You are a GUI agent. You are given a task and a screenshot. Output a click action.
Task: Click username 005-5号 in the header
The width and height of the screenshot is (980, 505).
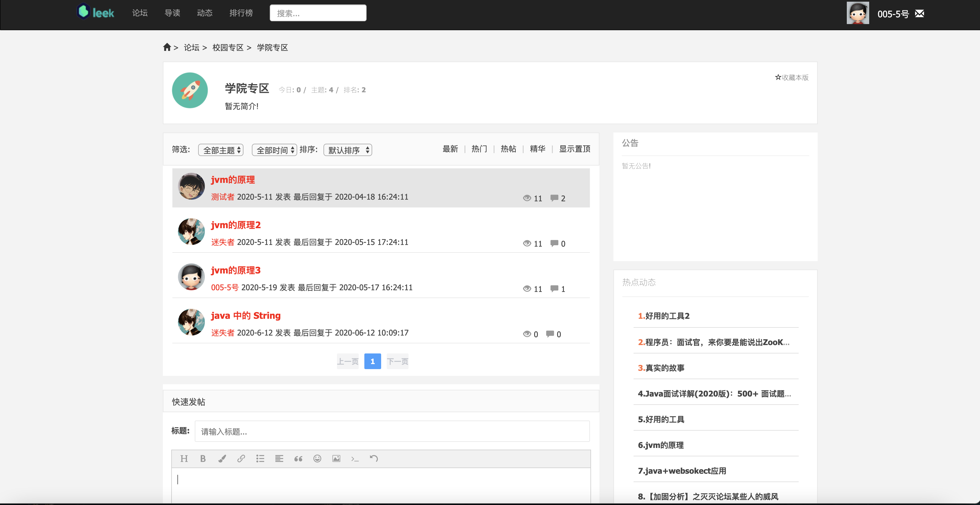coord(893,14)
